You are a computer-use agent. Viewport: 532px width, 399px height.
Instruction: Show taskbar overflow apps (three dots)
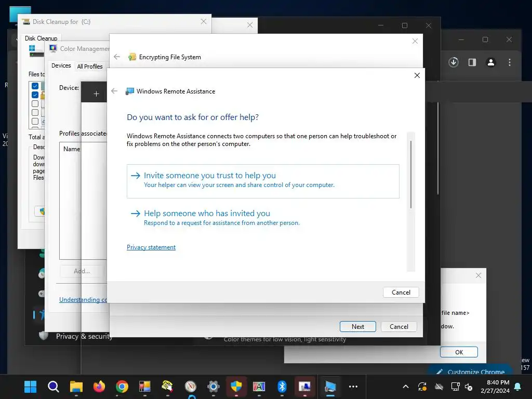pos(353,386)
